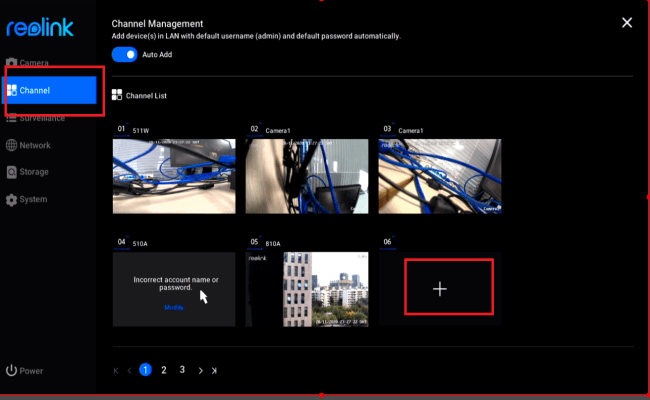The height and width of the screenshot is (400, 650).
Task: Select channel 03 Camera1 thumbnail
Action: (x=439, y=175)
